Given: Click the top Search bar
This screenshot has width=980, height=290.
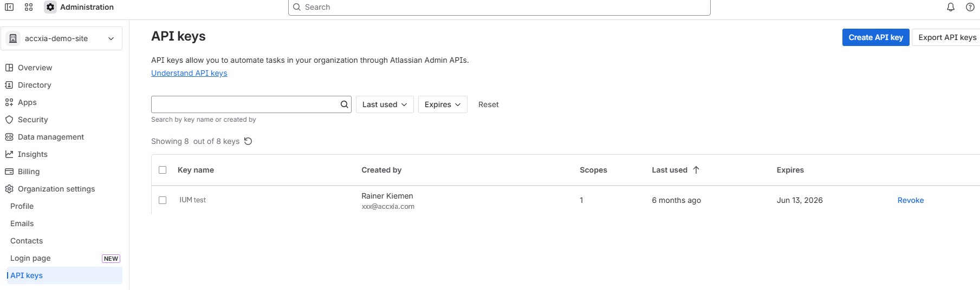Looking at the screenshot, I should (499, 7).
